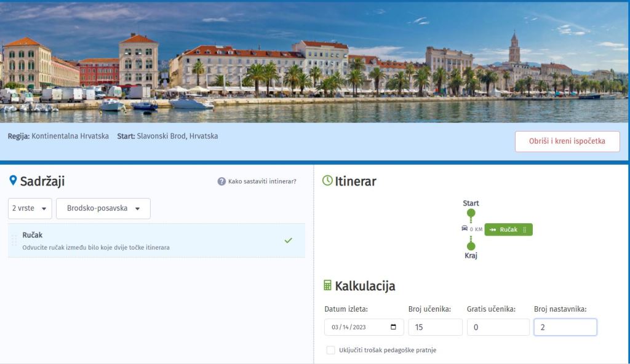Image resolution: width=630 pixels, height=364 pixels.
Task: Click the Itinerar heading
Action: [356, 181]
